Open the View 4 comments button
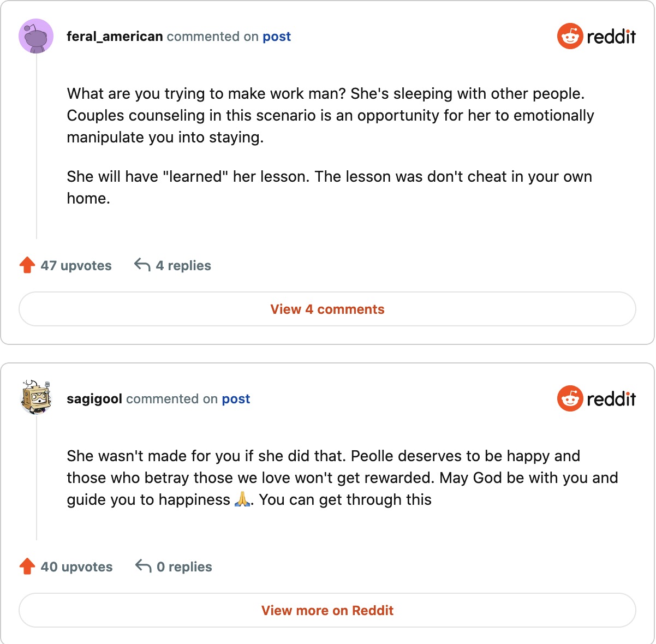The width and height of the screenshot is (656, 644). pyautogui.click(x=327, y=309)
